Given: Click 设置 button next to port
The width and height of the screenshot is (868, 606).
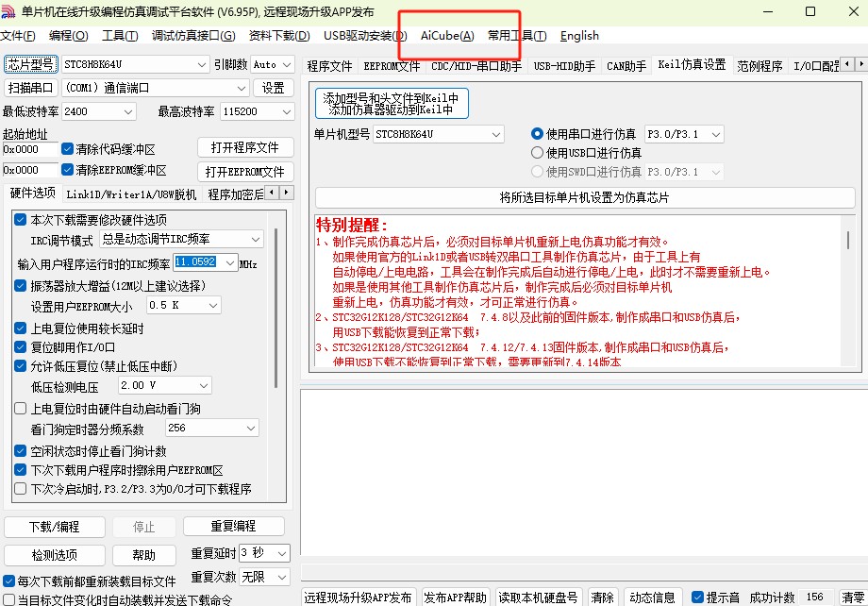Looking at the screenshot, I should coord(273,88).
